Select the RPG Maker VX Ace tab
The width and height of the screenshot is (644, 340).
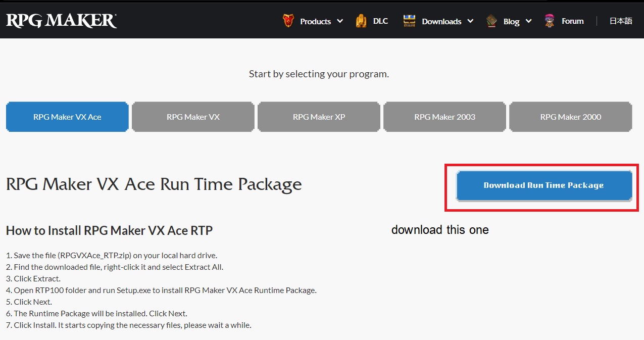click(x=67, y=117)
